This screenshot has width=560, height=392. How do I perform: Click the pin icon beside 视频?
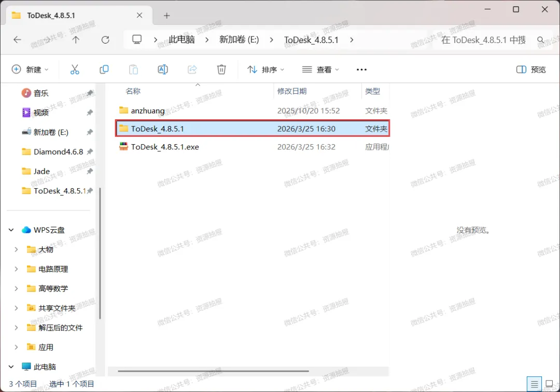click(x=90, y=113)
